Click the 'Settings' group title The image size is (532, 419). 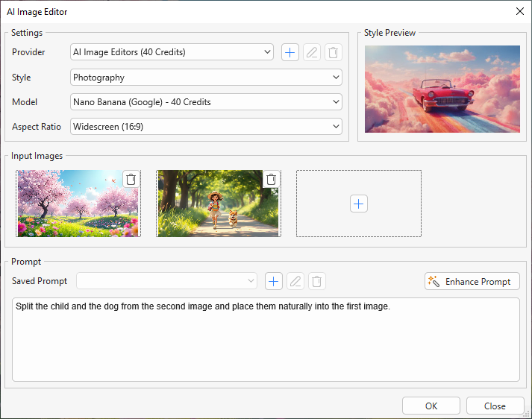point(27,33)
